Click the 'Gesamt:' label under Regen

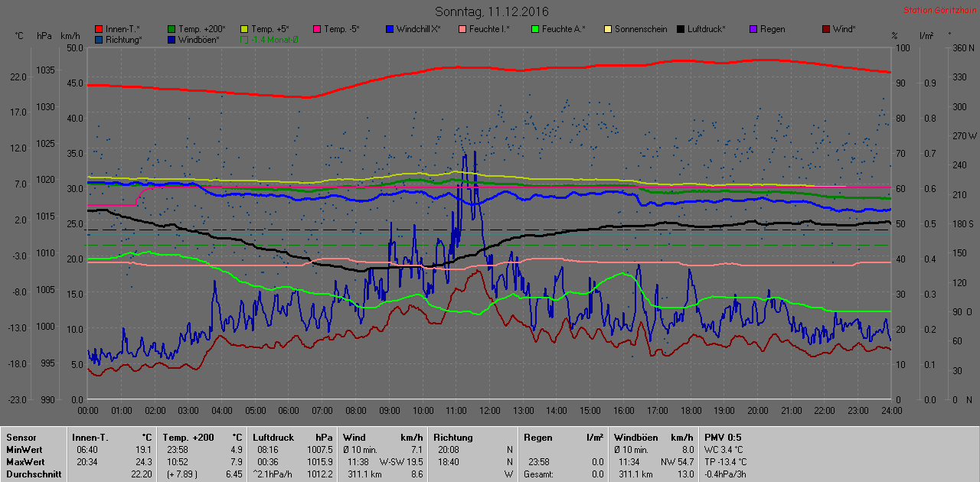coord(538,474)
